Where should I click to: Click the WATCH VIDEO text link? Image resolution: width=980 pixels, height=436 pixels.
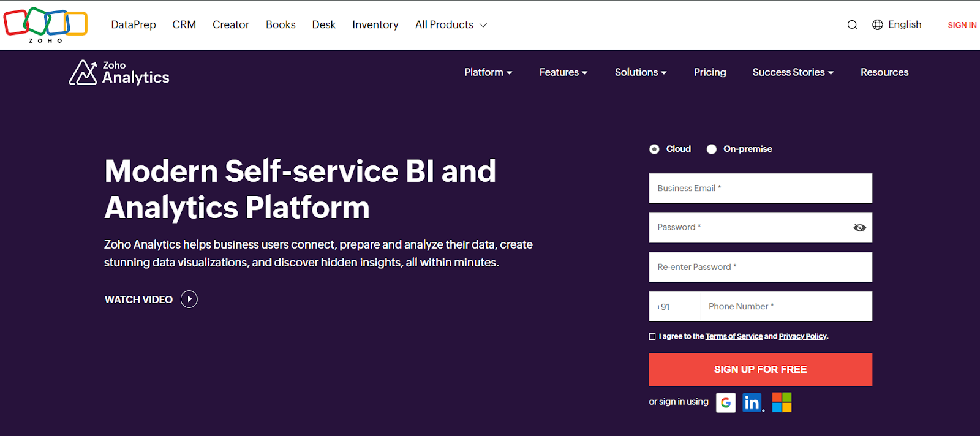[x=138, y=299]
